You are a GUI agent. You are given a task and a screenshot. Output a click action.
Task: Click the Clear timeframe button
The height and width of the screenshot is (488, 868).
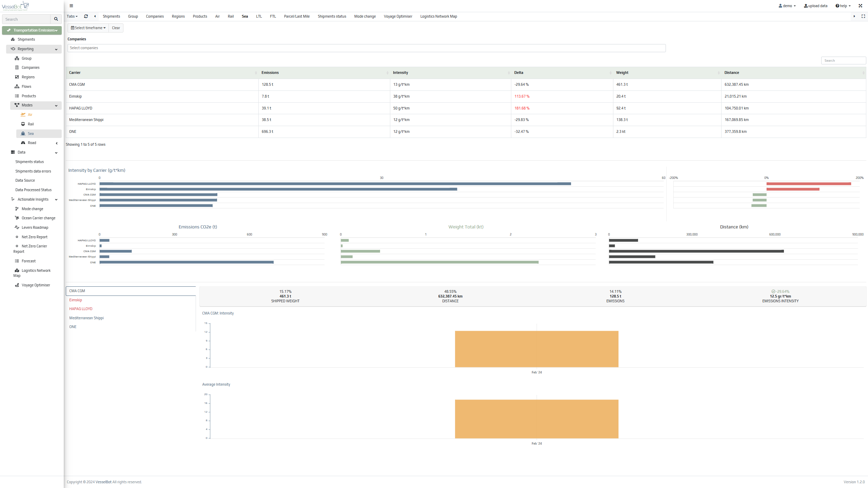(116, 28)
